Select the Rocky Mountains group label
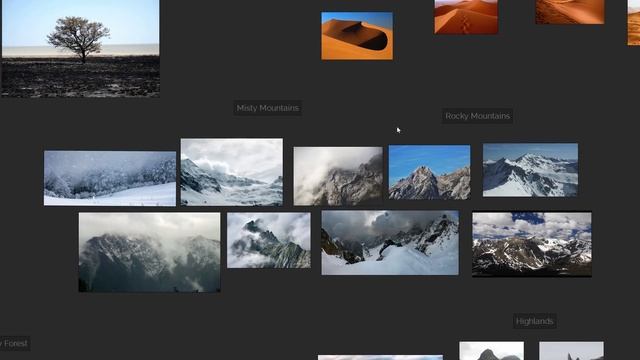Viewport: 640px width, 360px height. 478,116
